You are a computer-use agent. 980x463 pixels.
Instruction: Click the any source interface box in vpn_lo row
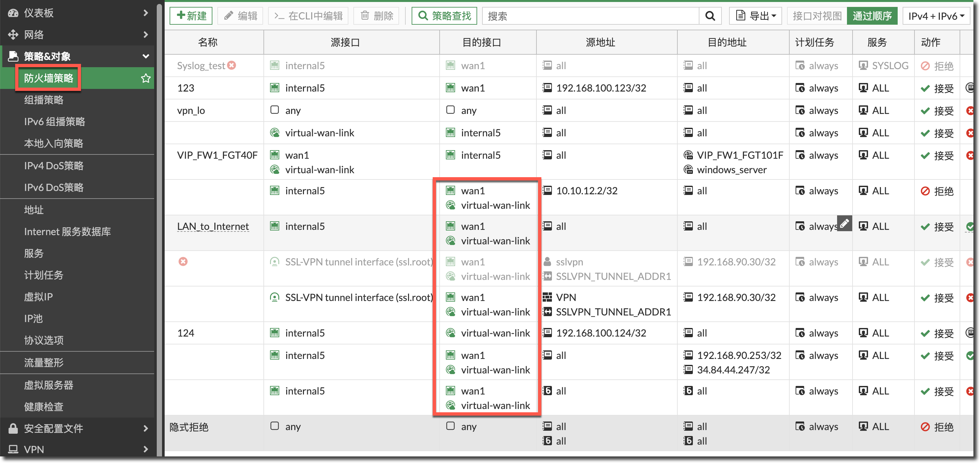(274, 110)
